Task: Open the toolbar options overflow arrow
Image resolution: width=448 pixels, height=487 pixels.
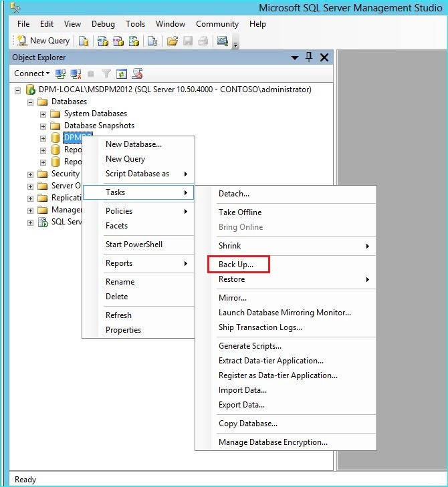Action: pos(235,45)
